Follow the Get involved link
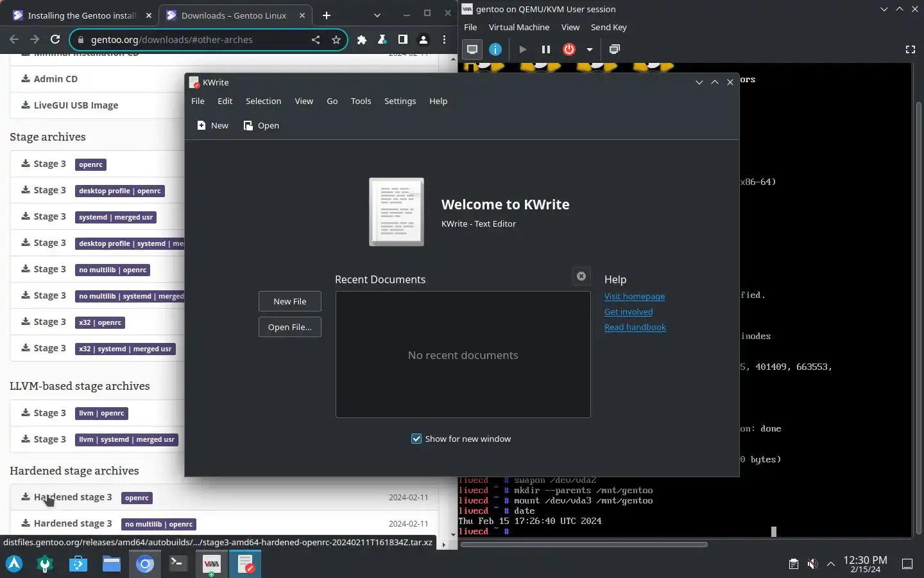924x578 pixels. [x=628, y=311]
